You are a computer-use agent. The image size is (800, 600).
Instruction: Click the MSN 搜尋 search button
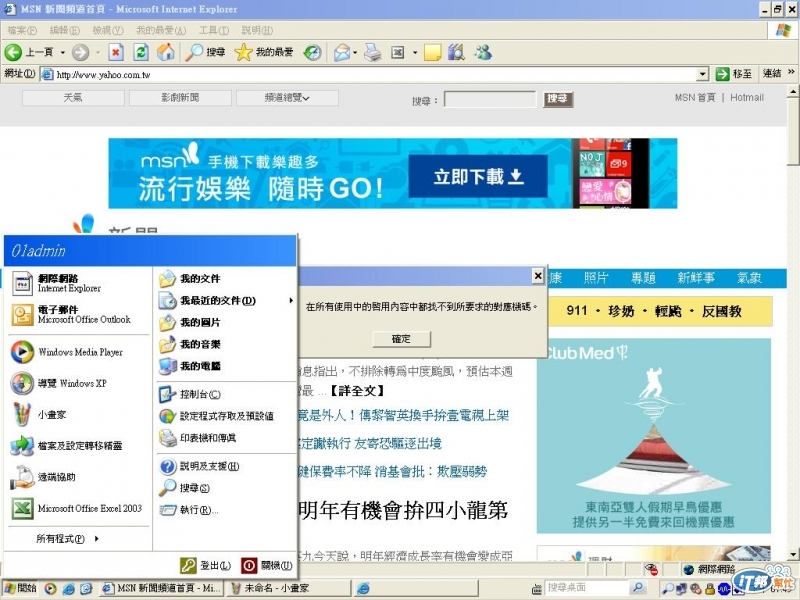pos(559,99)
